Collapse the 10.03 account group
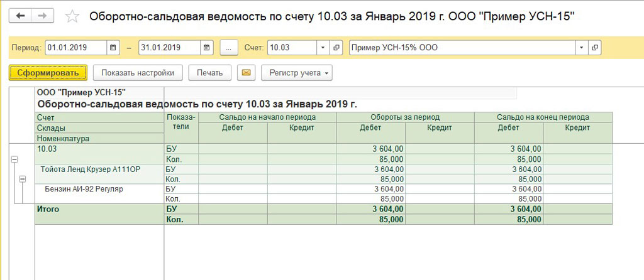This screenshot has height=280, width=644. point(14,160)
